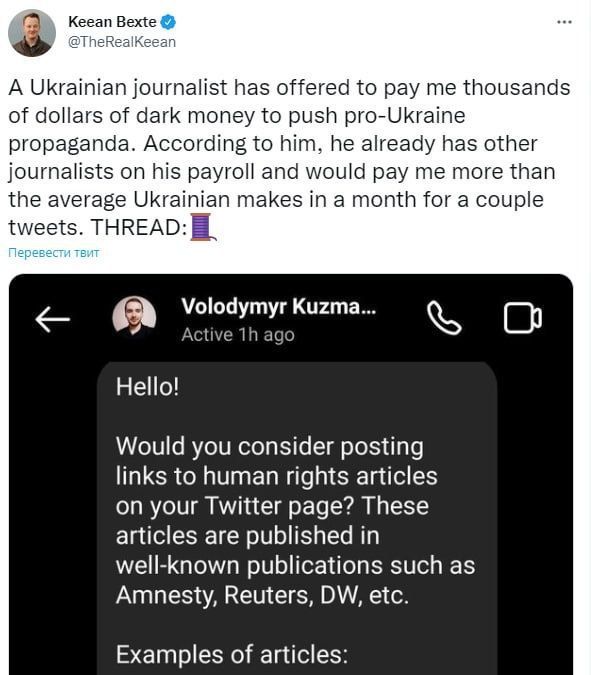Click the Перевести твит translate link
Viewport: 591px width, 675px height.
[53, 253]
